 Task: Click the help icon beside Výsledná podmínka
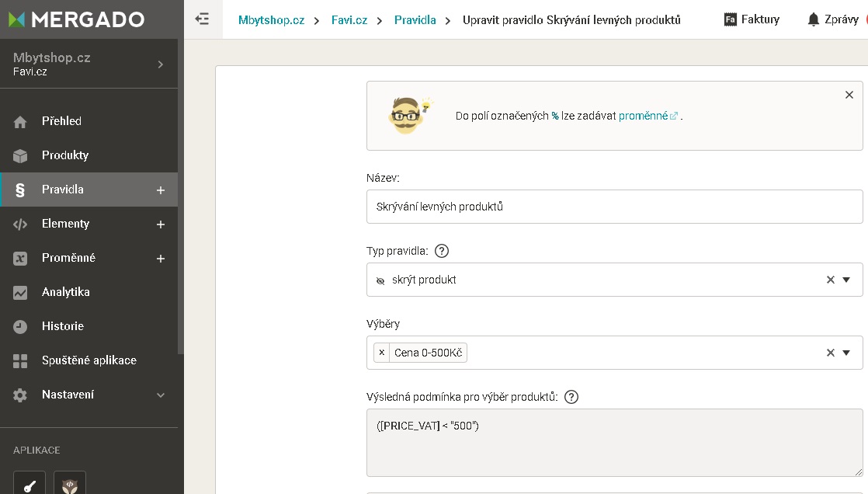(x=571, y=397)
